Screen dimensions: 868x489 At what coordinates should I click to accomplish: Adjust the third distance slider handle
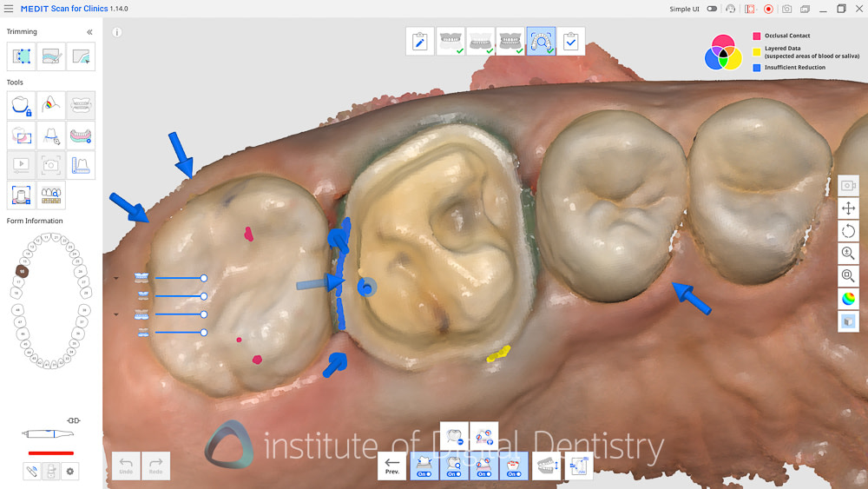204,314
